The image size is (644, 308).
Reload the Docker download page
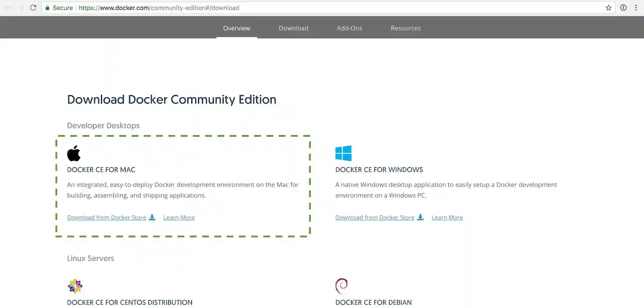click(33, 8)
